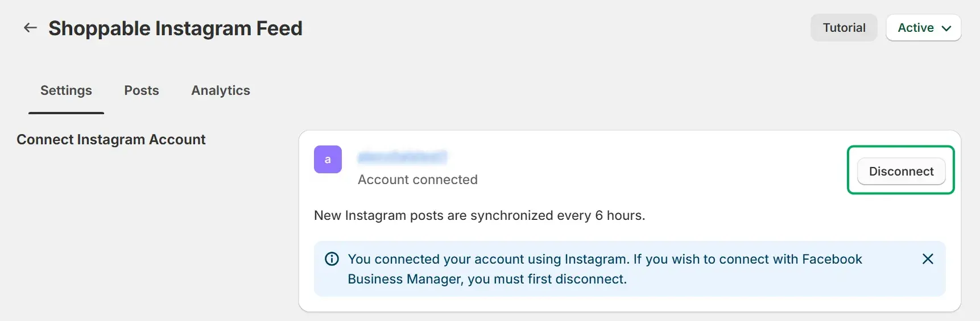Switch to the Analytics tab

click(221, 90)
